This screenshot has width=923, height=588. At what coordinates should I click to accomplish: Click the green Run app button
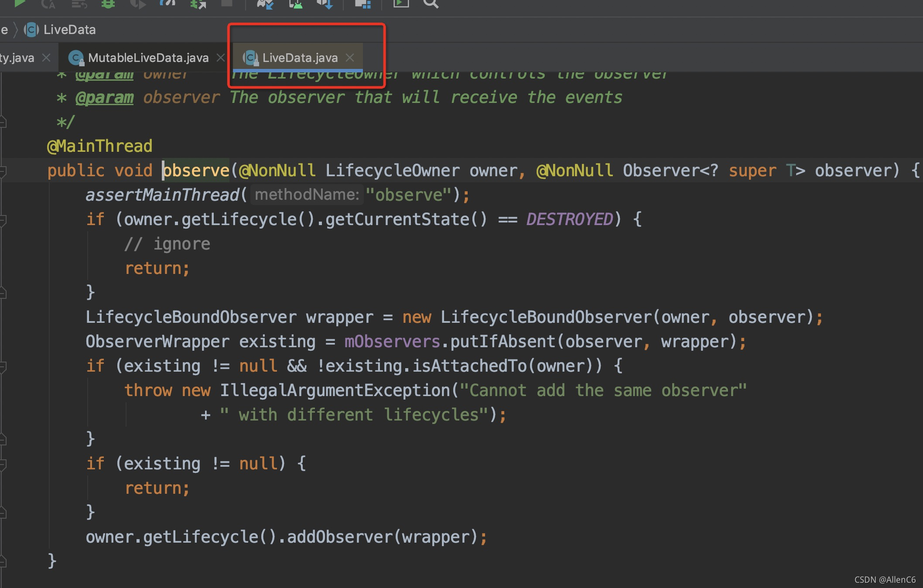19,3
